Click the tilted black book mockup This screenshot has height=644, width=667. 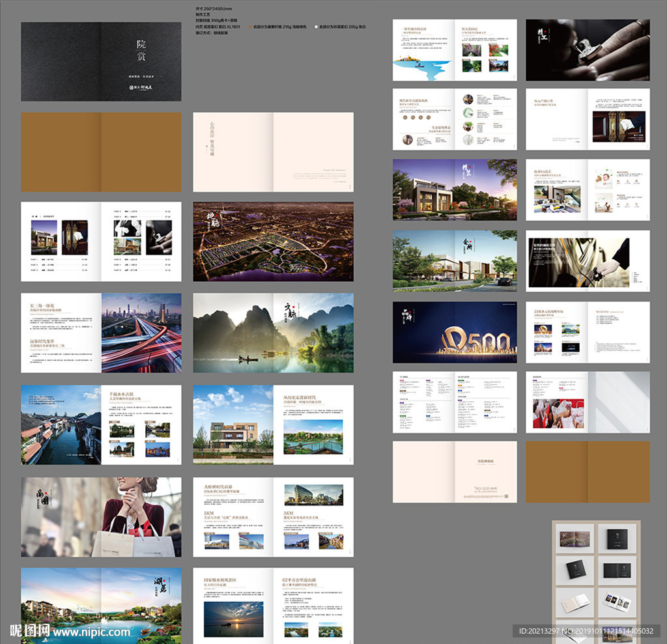575,570
